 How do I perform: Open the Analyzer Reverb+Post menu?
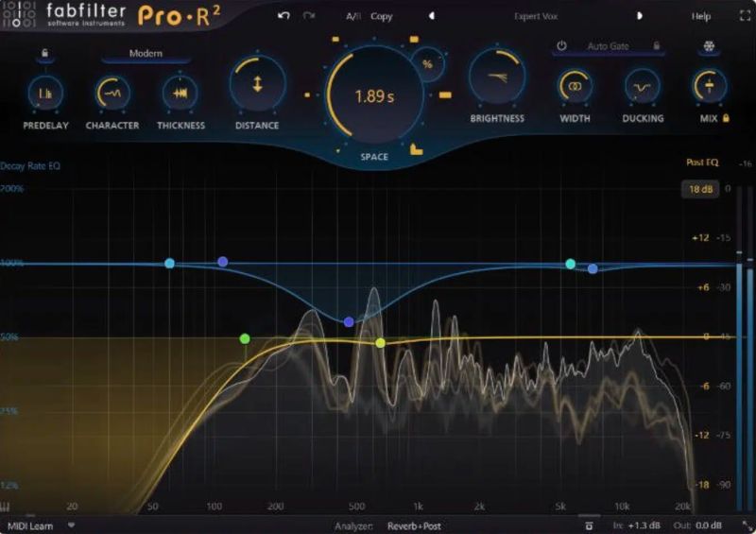click(414, 526)
